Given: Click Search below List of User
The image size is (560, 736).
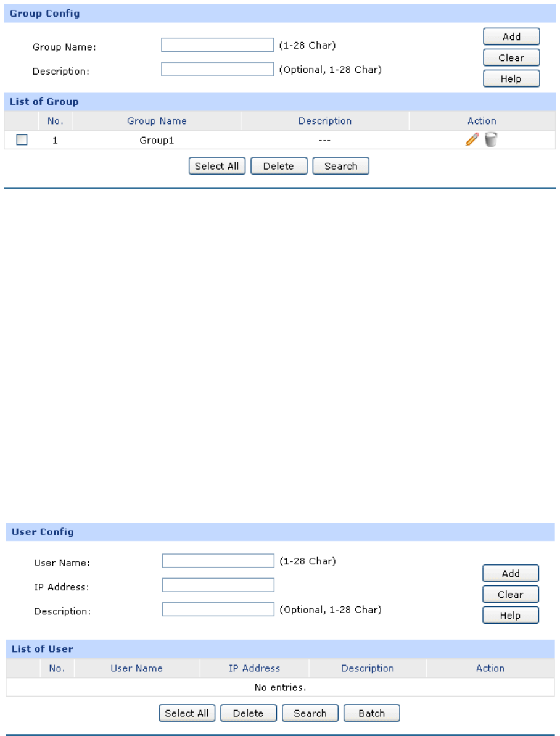Looking at the screenshot, I should (x=310, y=713).
